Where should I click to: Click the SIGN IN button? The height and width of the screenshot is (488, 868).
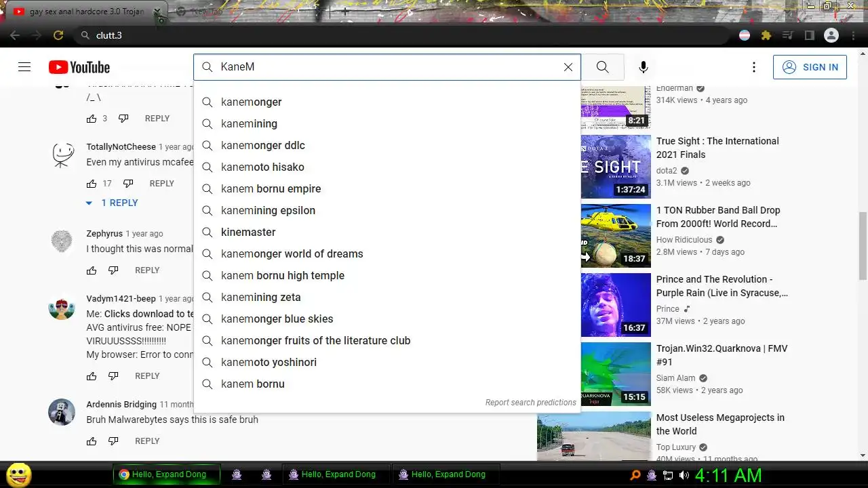[810, 67]
